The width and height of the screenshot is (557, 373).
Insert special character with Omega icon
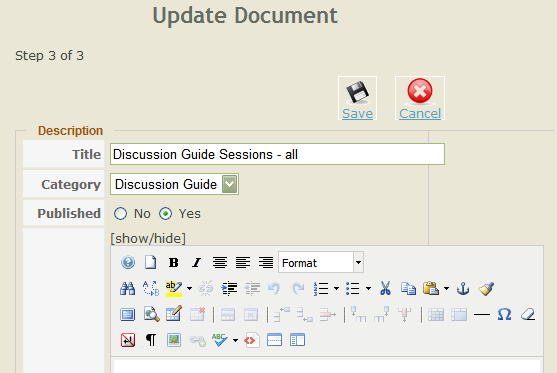(x=504, y=314)
